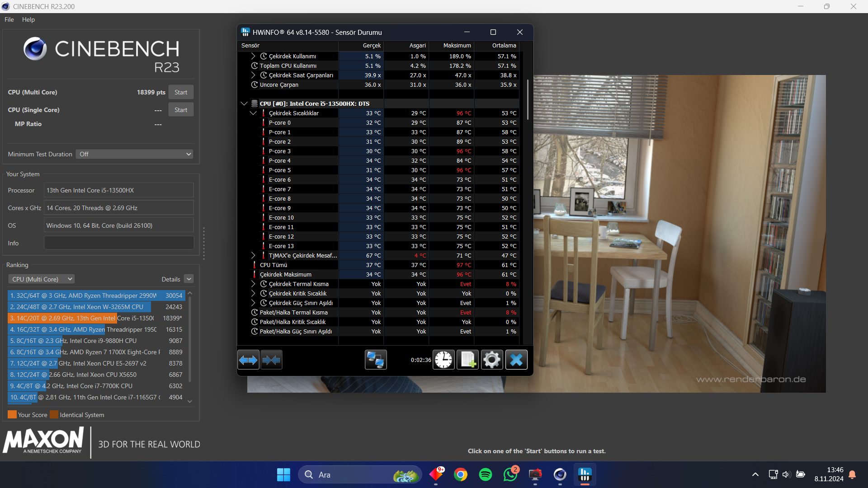
Task: Reset sensor timer with the clock icon
Action: pyautogui.click(x=443, y=360)
